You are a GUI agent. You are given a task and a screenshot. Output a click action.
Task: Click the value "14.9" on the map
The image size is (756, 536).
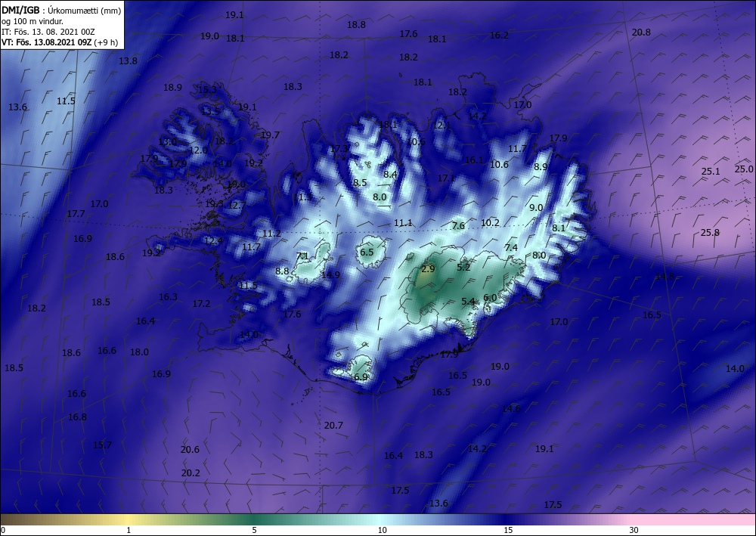pyautogui.click(x=331, y=274)
